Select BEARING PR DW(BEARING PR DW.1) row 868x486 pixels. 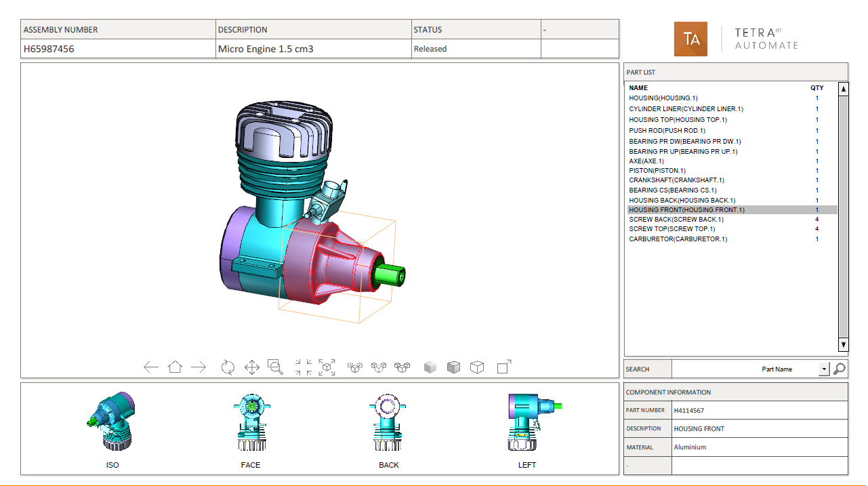pos(732,142)
